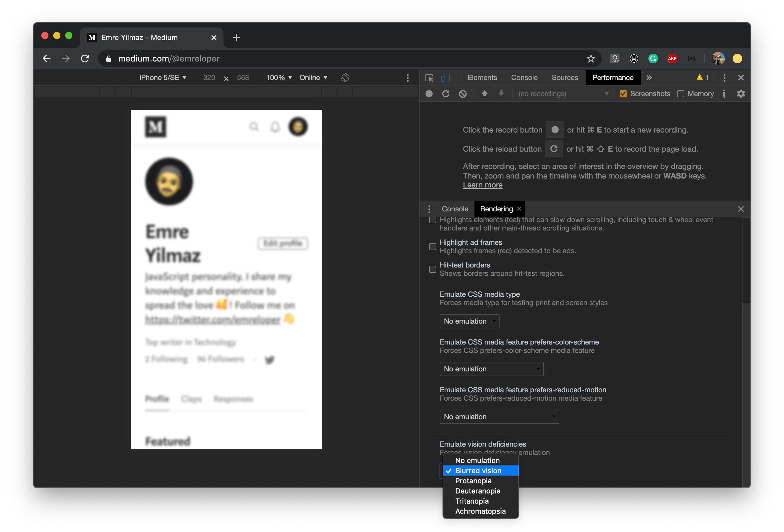Viewport: 784px width, 532px height.
Task: Enable the Memory checkbox
Action: (680, 94)
